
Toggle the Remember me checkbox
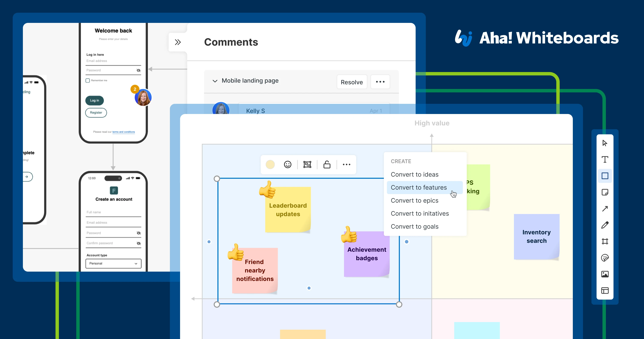pyautogui.click(x=88, y=80)
